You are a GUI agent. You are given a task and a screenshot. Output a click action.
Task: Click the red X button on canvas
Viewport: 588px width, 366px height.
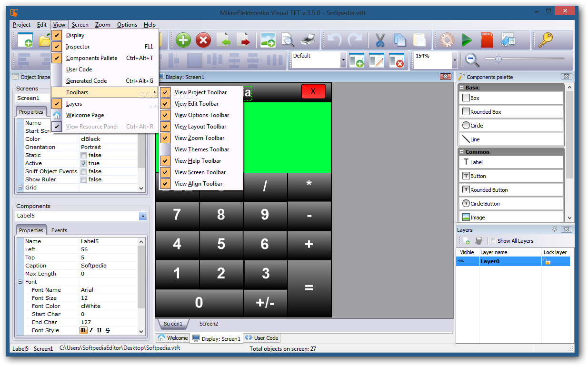click(313, 91)
